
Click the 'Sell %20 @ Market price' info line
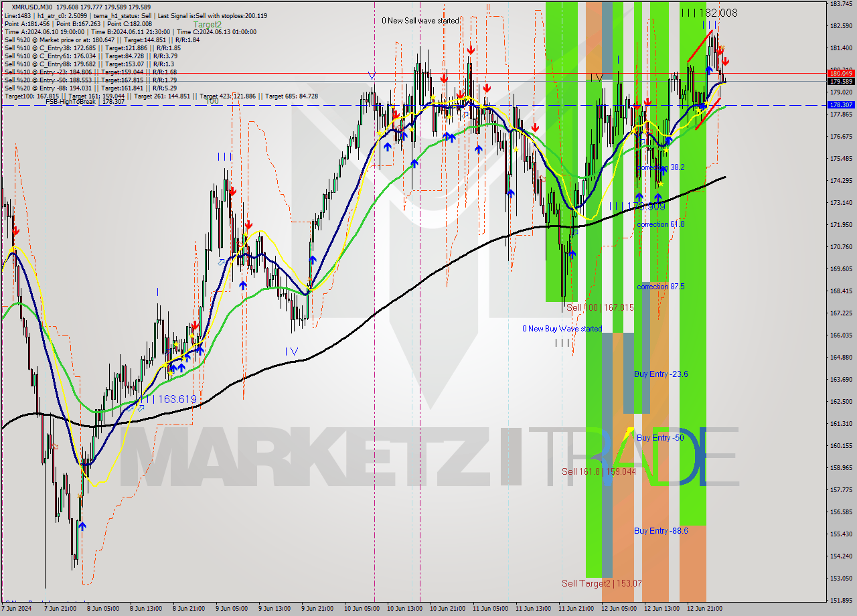tap(102, 40)
